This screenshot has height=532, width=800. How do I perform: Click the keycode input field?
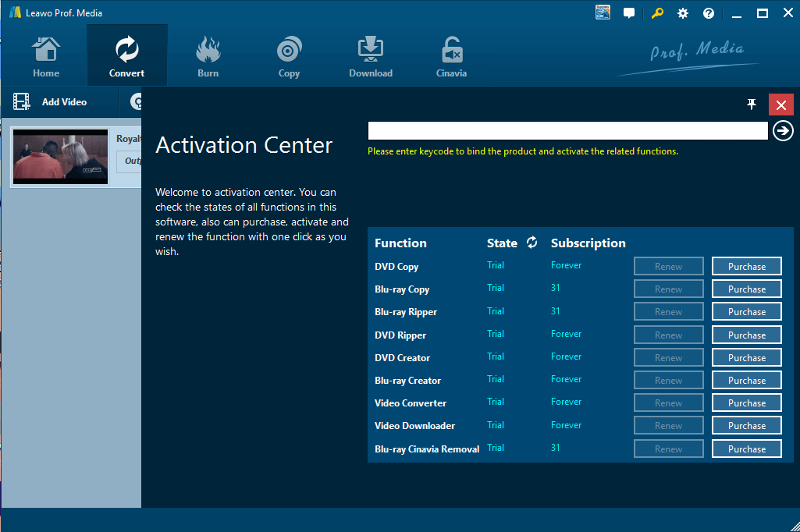coord(568,130)
